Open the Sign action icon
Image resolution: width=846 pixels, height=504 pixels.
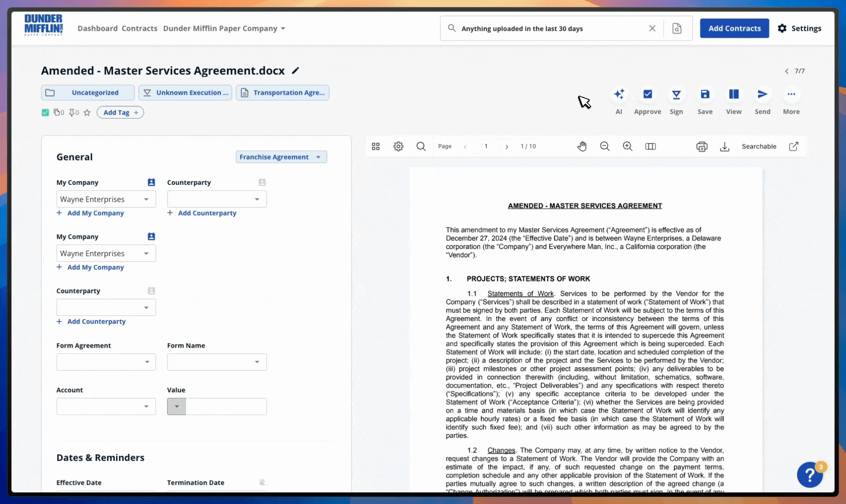click(x=676, y=94)
